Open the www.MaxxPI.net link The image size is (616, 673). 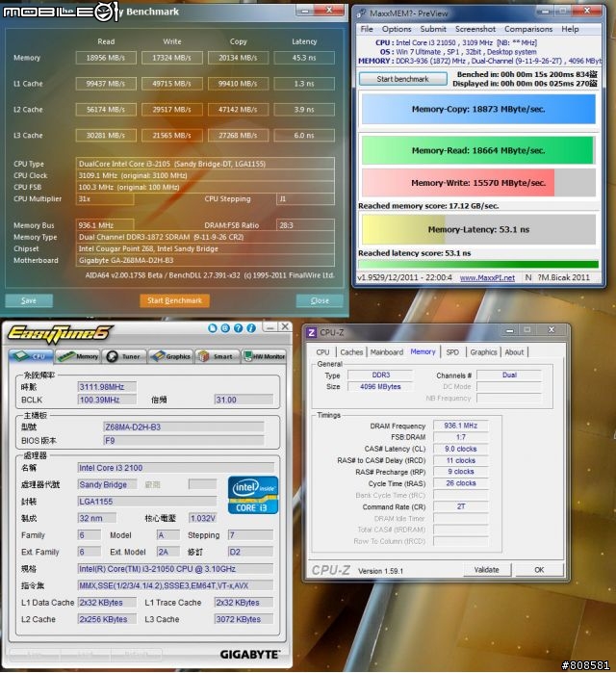point(487,277)
